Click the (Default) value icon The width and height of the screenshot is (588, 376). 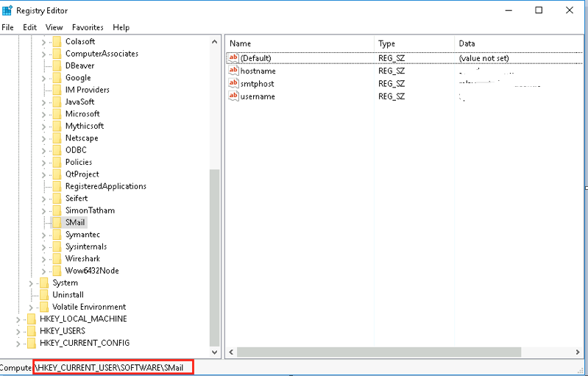(x=234, y=58)
